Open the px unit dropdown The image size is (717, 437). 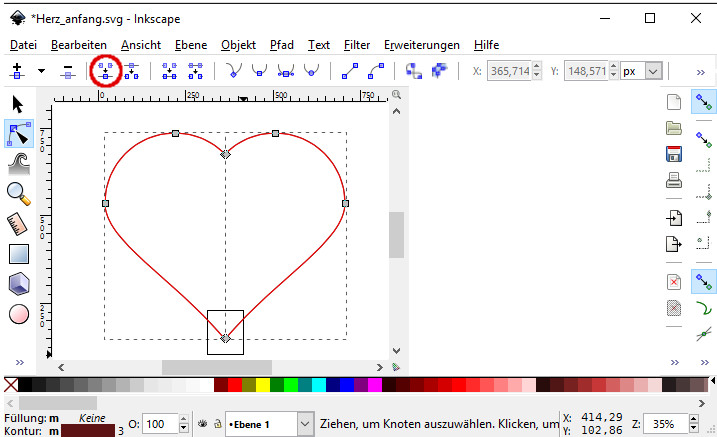click(654, 72)
